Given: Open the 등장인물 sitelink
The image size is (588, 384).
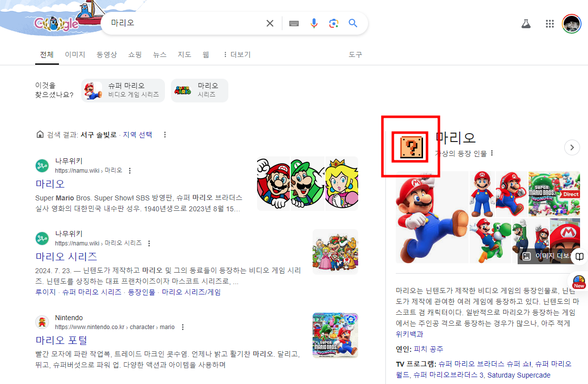Looking at the screenshot, I should [x=141, y=292].
